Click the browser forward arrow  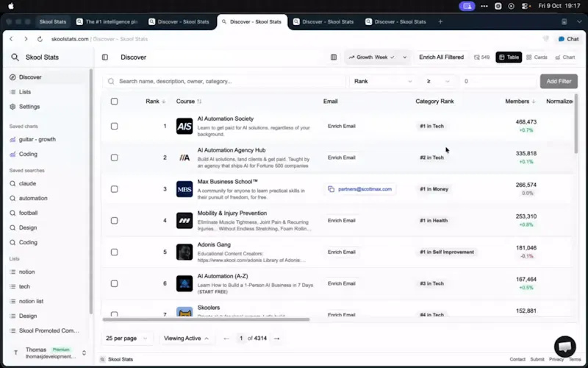pos(26,39)
